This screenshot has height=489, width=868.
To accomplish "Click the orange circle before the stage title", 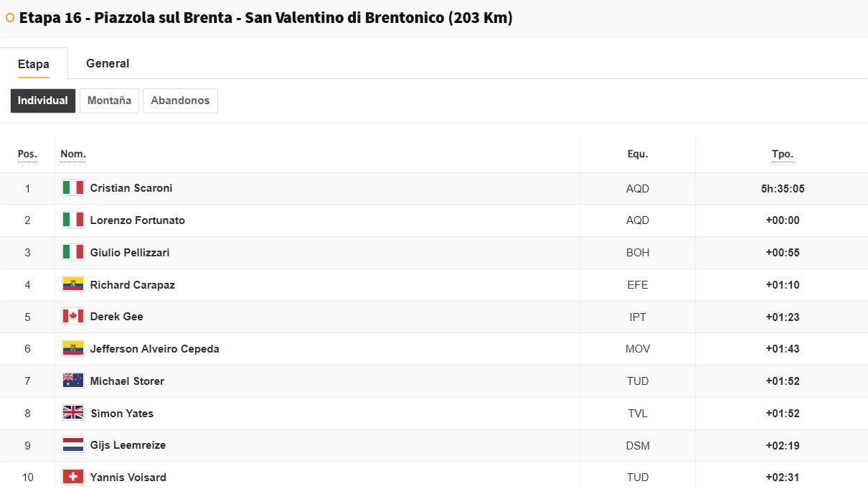I will coord(10,18).
